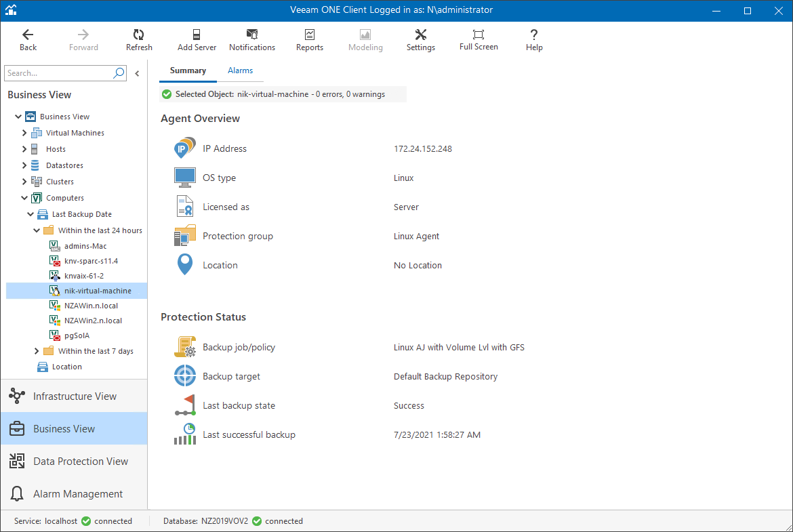Image resolution: width=793 pixels, height=532 pixels.
Task: Click the IP value 172.24.152.248
Action: pyautogui.click(x=423, y=148)
